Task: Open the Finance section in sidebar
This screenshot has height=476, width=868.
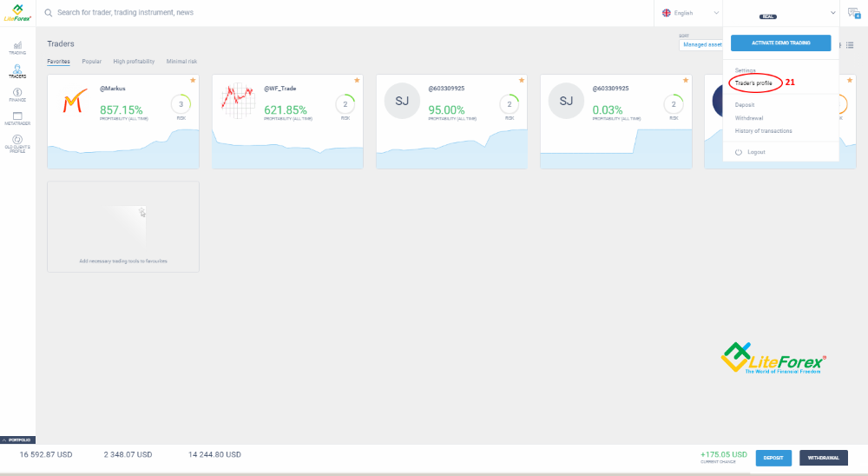Action: 17,95
